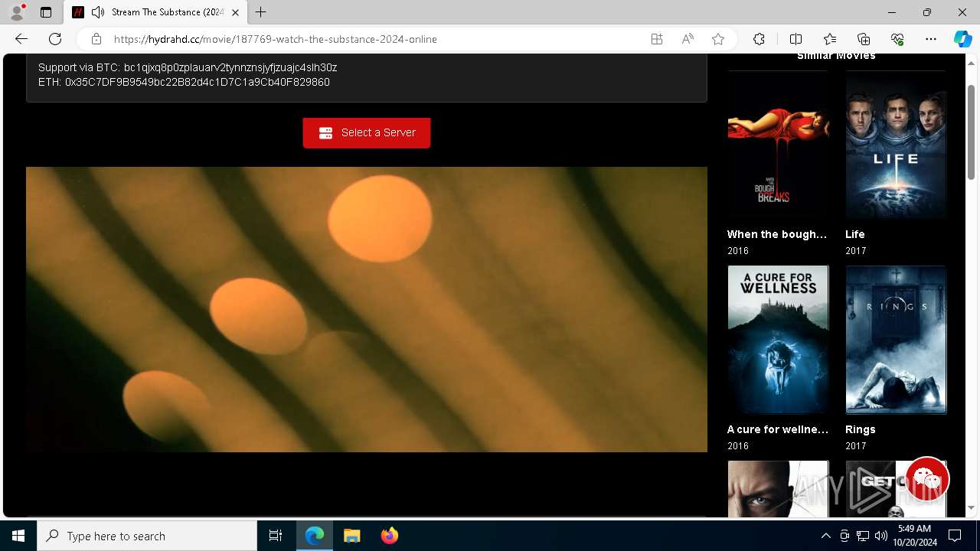The width and height of the screenshot is (980, 551).
Task: Open volume control tray icon
Action: (x=880, y=536)
